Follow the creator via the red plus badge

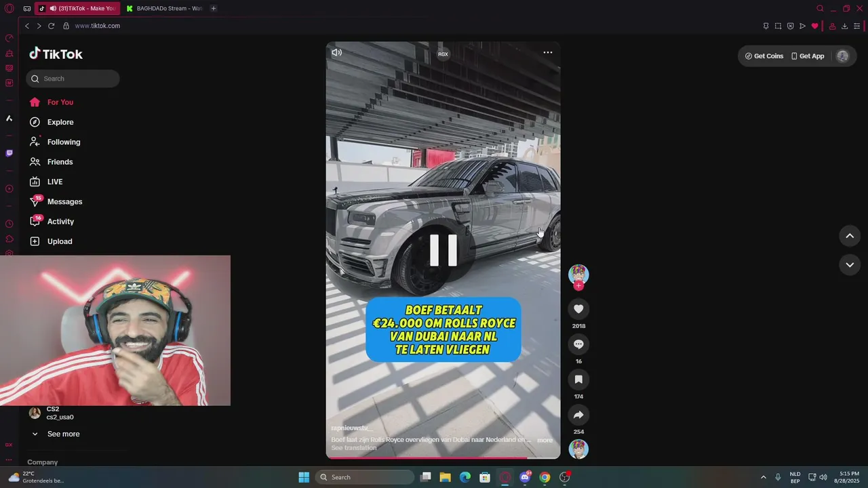click(x=578, y=286)
